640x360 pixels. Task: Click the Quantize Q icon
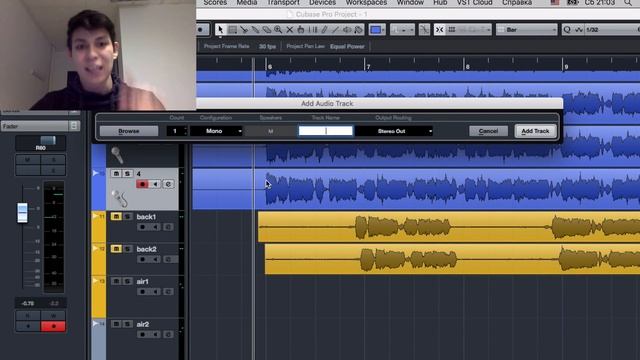[567, 29]
